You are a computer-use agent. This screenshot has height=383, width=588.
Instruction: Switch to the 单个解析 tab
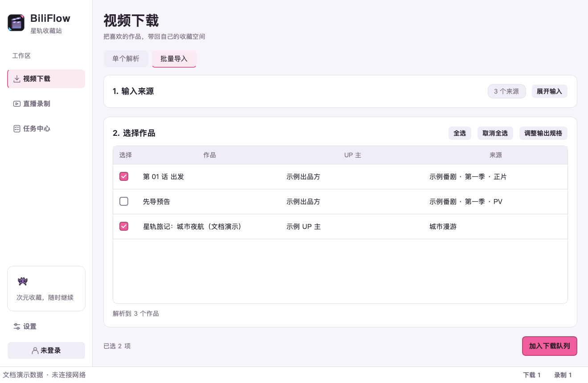click(126, 59)
